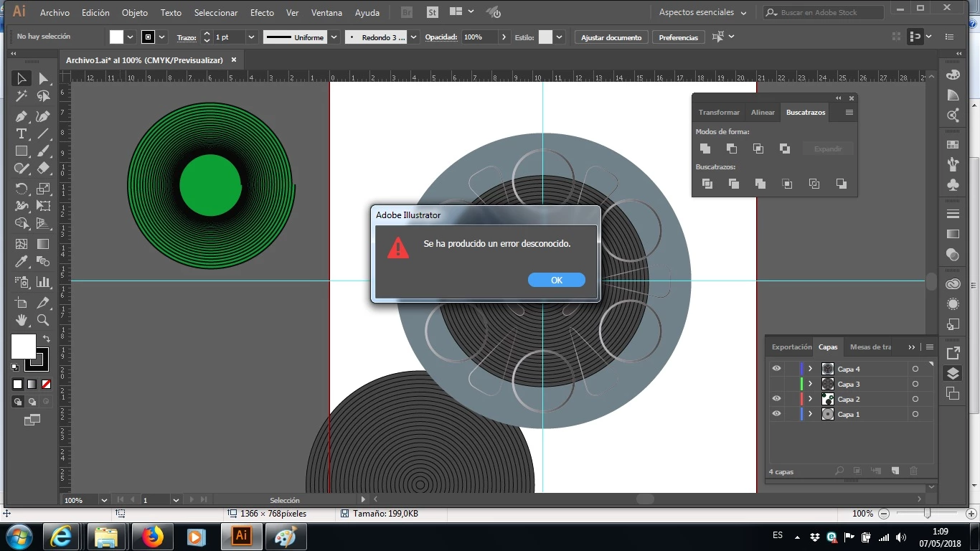Image resolution: width=980 pixels, height=551 pixels.
Task: Open graphic style dropdown arrow
Action: (x=559, y=37)
